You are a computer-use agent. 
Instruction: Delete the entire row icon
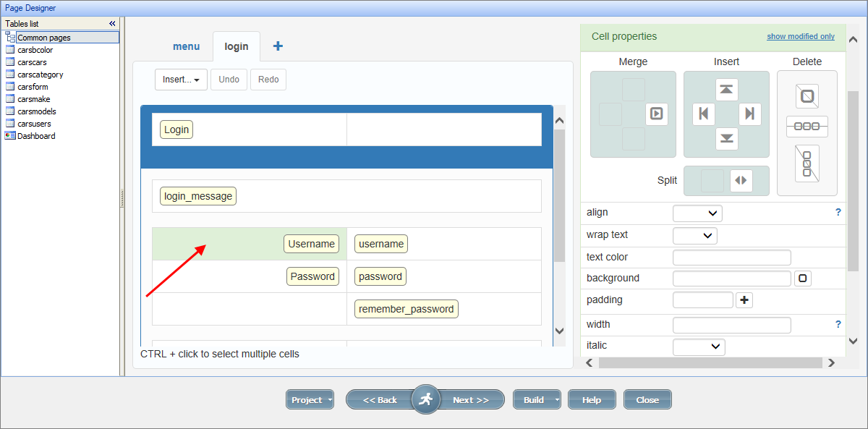(x=807, y=127)
